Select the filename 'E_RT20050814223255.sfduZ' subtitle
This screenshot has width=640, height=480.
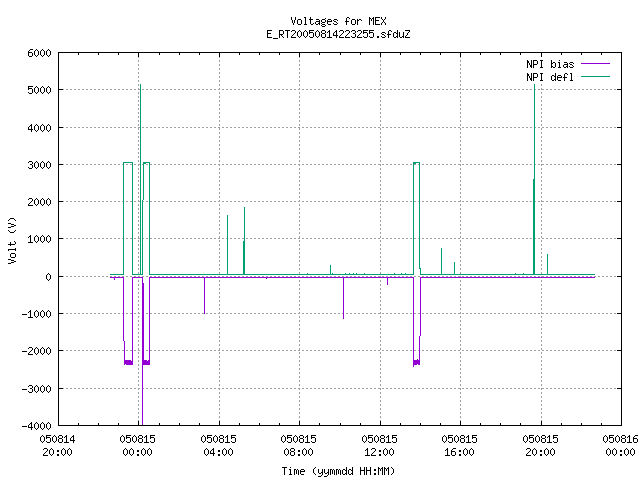(x=338, y=34)
